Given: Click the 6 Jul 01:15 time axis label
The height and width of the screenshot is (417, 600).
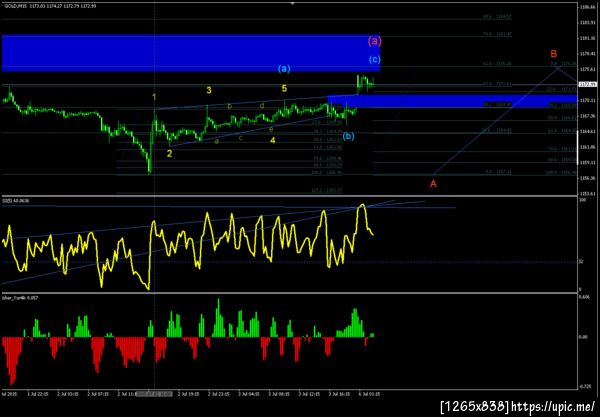Looking at the screenshot, I should click(369, 393).
